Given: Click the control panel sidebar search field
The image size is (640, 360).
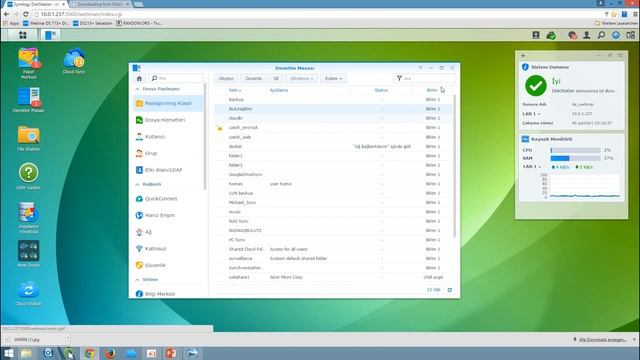Looking at the screenshot, I should (176, 78).
